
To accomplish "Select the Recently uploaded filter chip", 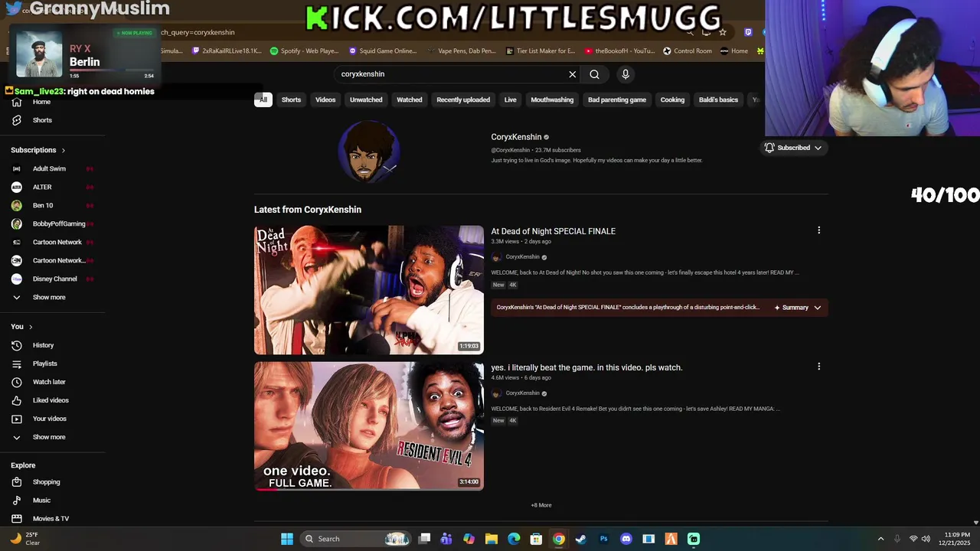I will (x=463, y=99).
